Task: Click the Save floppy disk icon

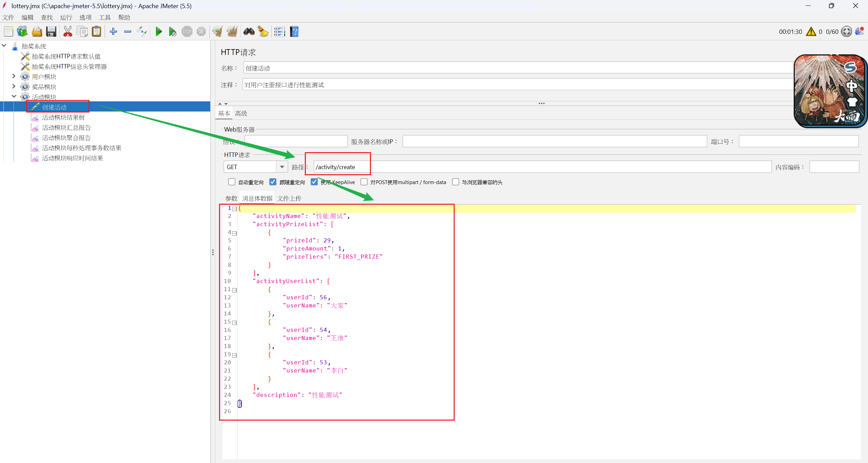Action: tap(51, 32)
